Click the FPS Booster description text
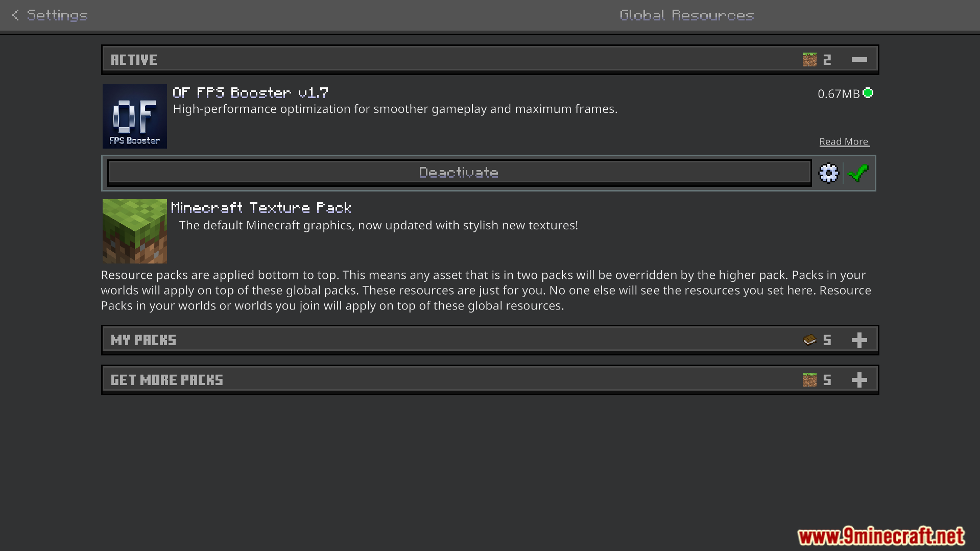The height and width of the screenshot is (551, 980). pos(395,109)
